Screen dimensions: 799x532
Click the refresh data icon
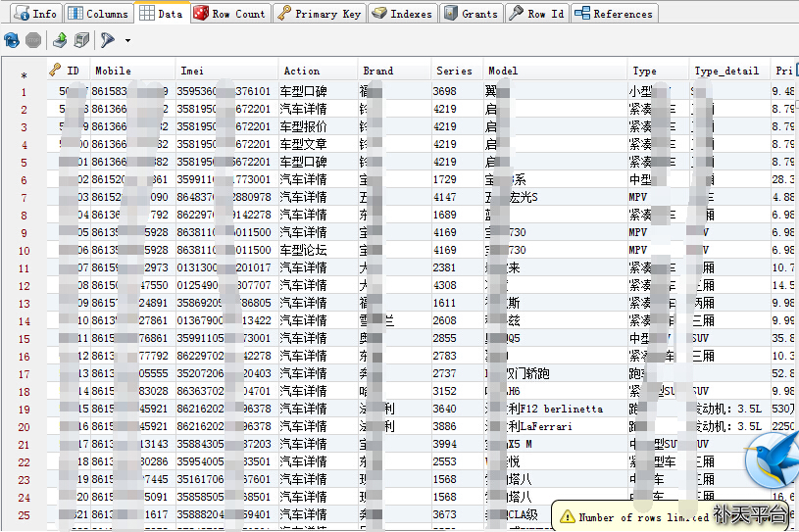coord(12,40)
